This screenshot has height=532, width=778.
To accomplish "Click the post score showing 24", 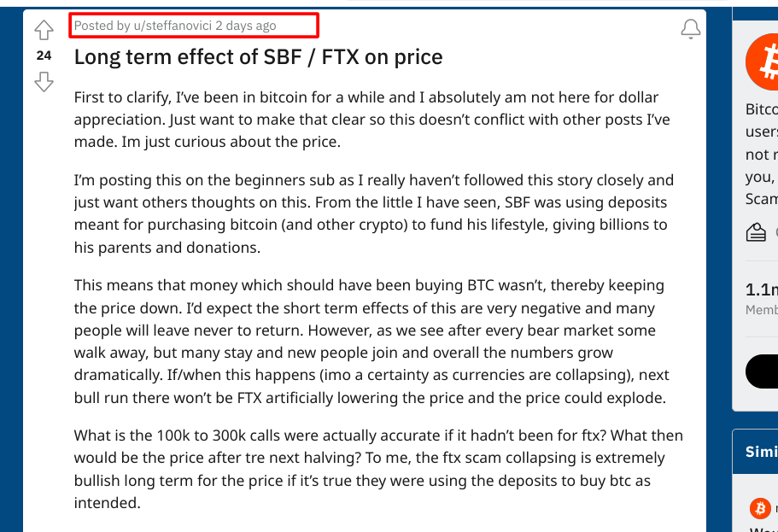I will coord(44,56).
